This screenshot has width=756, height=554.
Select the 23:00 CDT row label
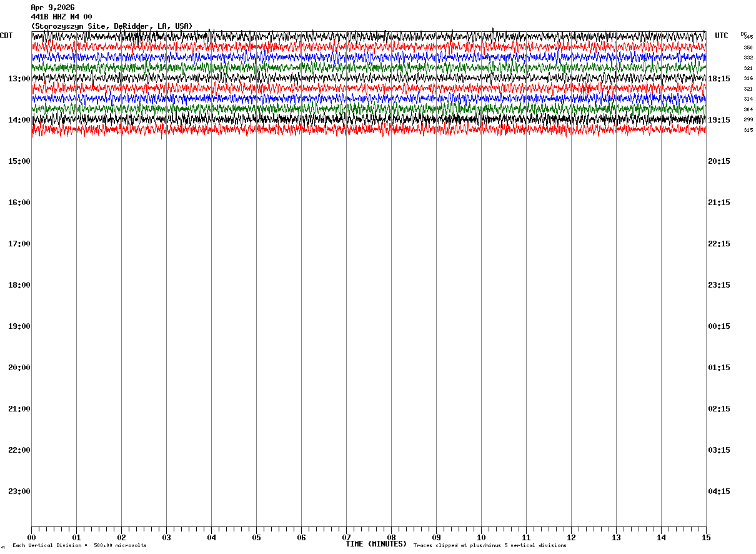[19, 491]
